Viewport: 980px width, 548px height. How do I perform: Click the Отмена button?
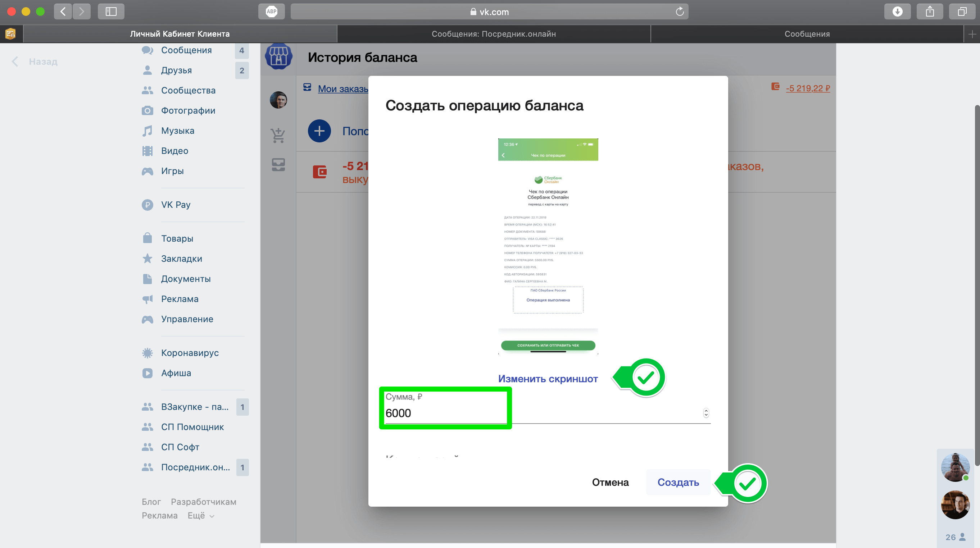(610, 482)
